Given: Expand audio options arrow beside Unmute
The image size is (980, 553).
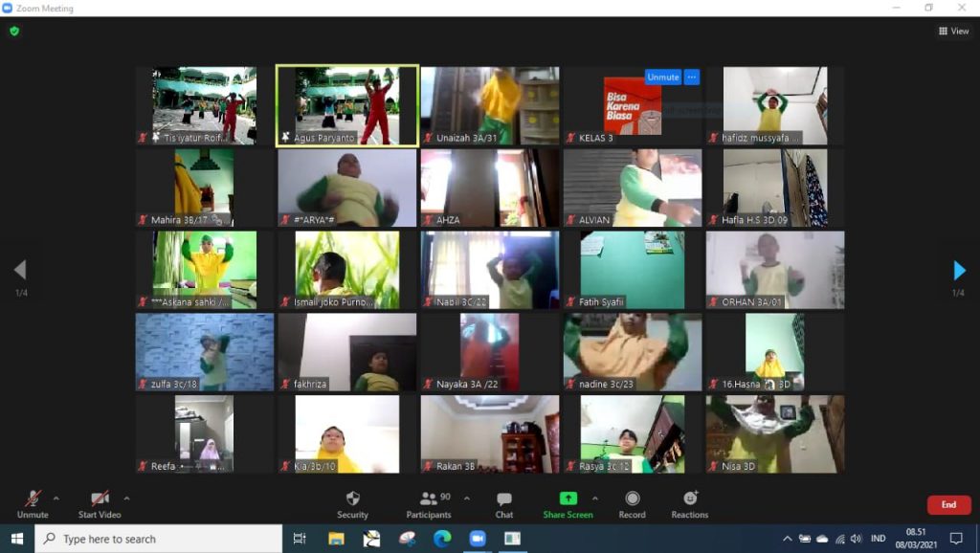Looking at the screenshot, I should pos(56,498).
